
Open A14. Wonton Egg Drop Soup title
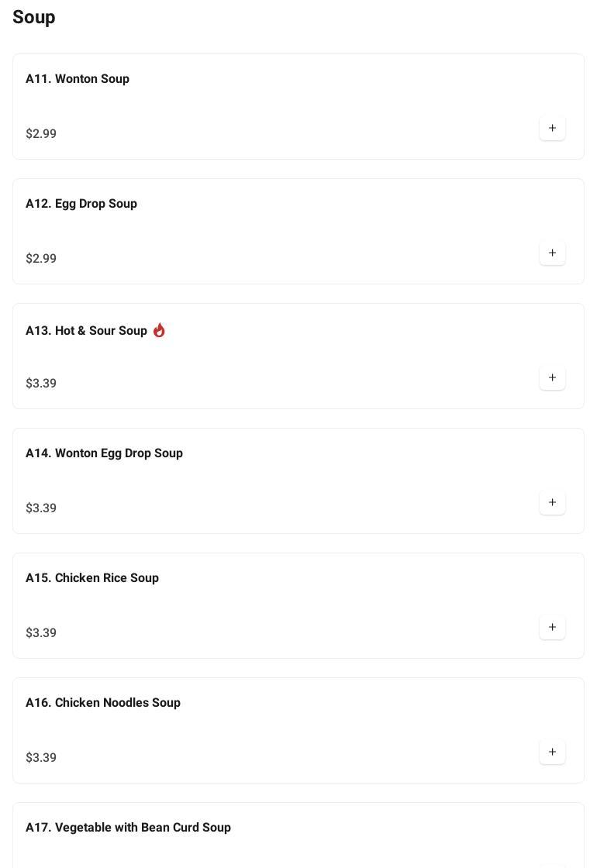[104, 453]
